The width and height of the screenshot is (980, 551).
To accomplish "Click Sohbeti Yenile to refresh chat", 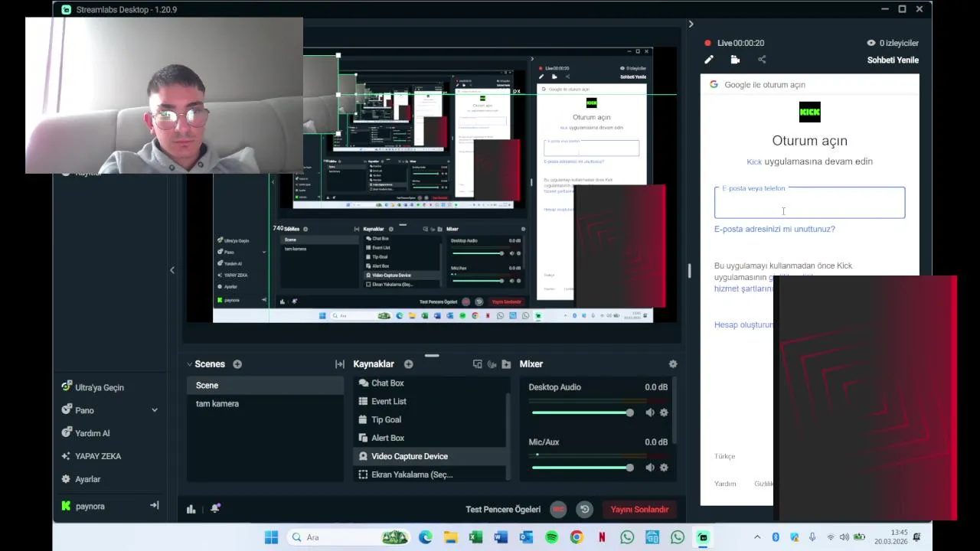I will click(x=893, y=60).
